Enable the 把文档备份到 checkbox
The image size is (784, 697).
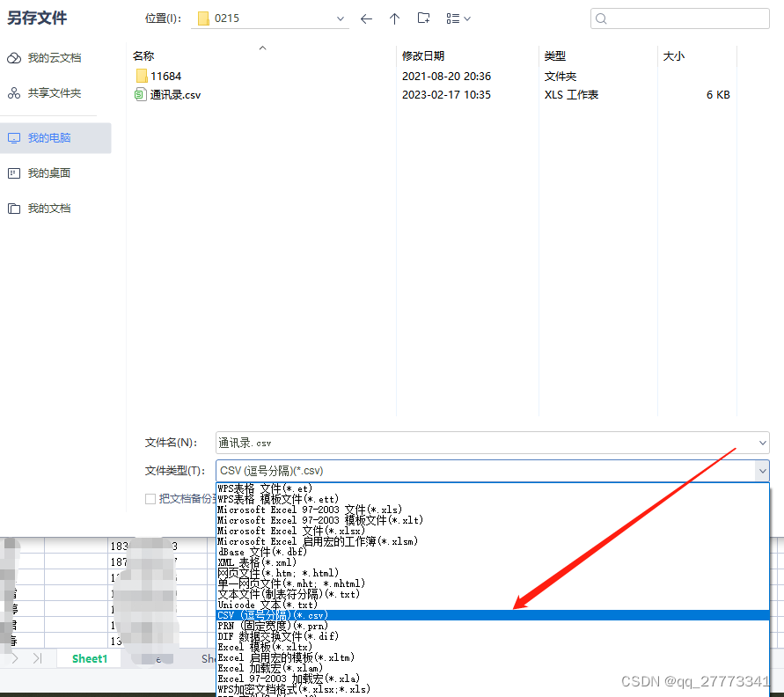(x=151, y=497)
